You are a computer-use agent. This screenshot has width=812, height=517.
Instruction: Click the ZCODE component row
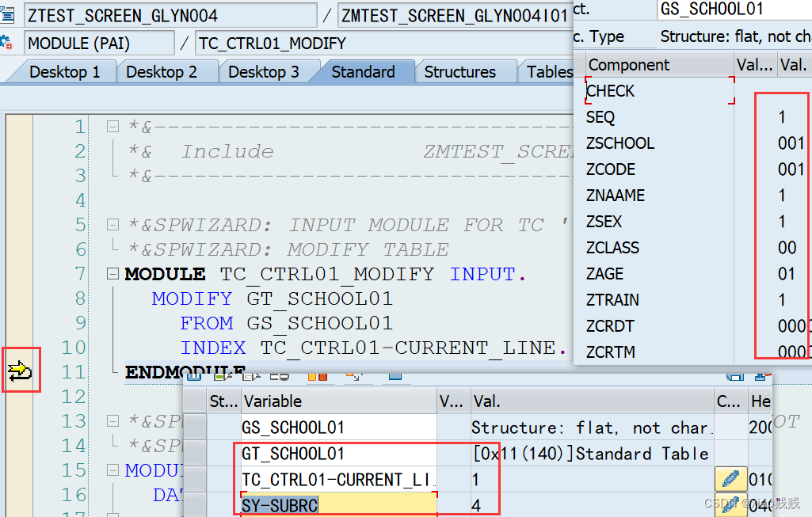click(x=660, y=169)
